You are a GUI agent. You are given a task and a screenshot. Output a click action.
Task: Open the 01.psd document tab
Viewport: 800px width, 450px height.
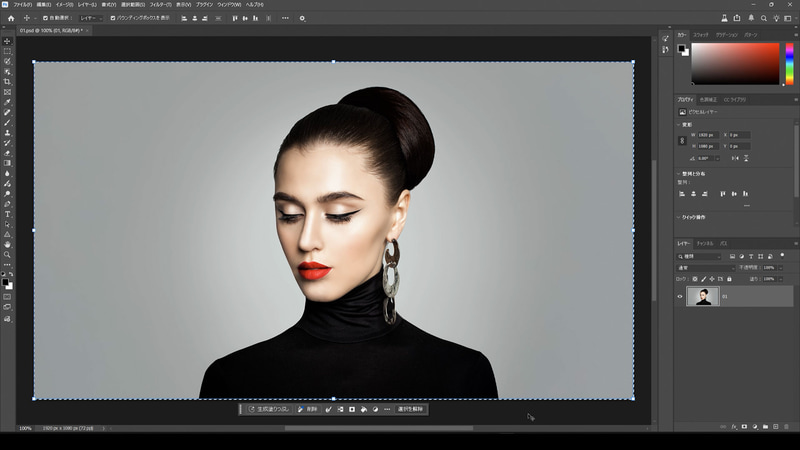point(51,31)
